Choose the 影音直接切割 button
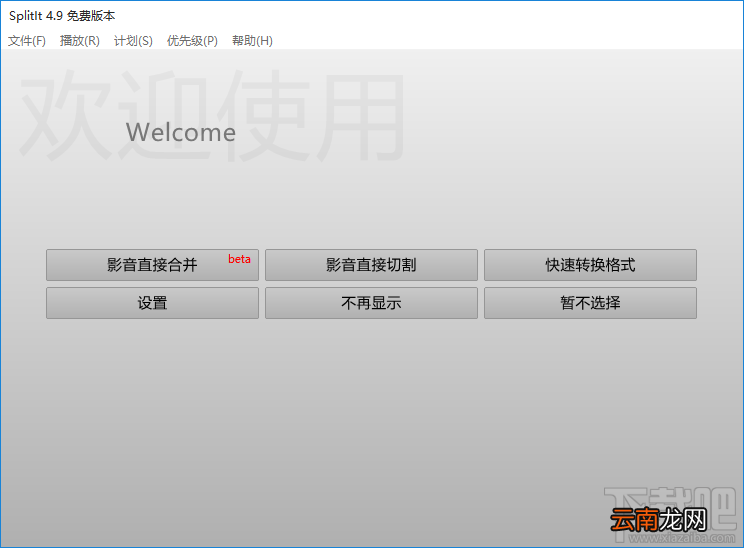The image size is (744, 548). tap(371, 265)
